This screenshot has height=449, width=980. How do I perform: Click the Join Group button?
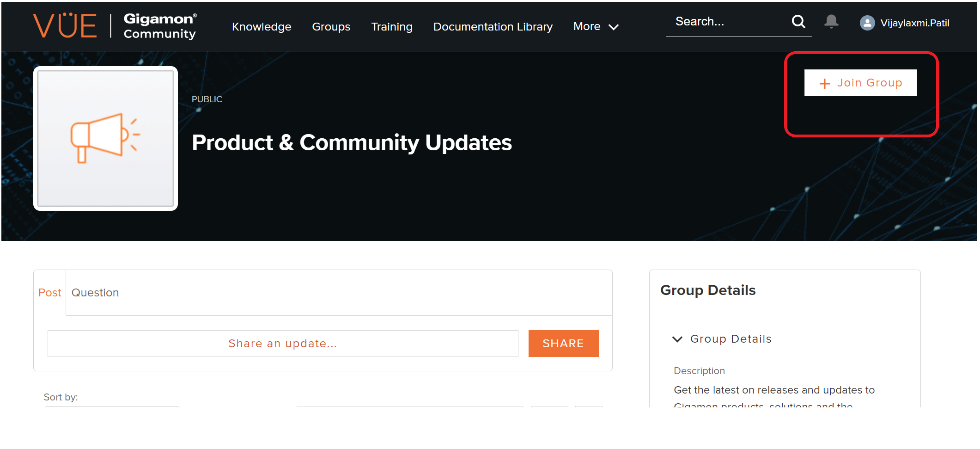[x=860, y=83]
